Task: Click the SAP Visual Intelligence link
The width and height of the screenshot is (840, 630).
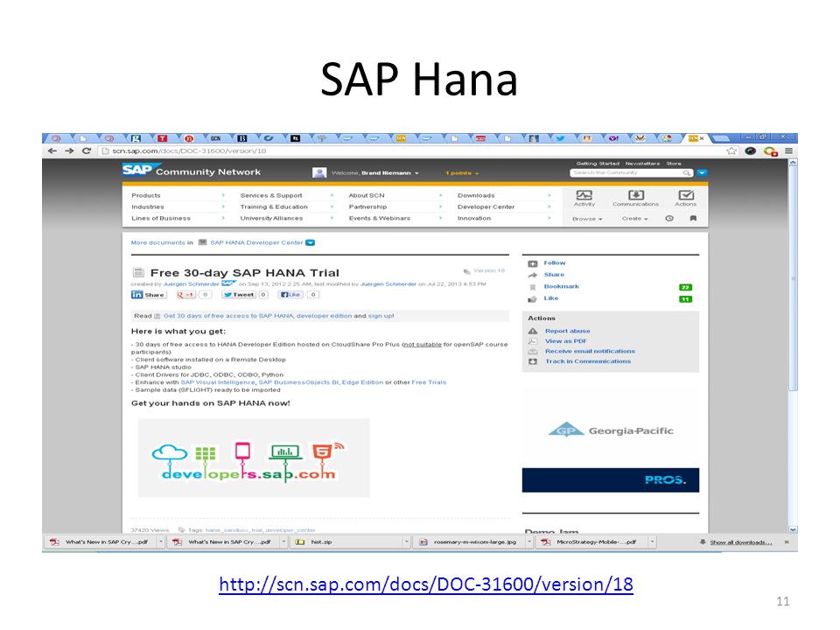Action: point(218,382)
